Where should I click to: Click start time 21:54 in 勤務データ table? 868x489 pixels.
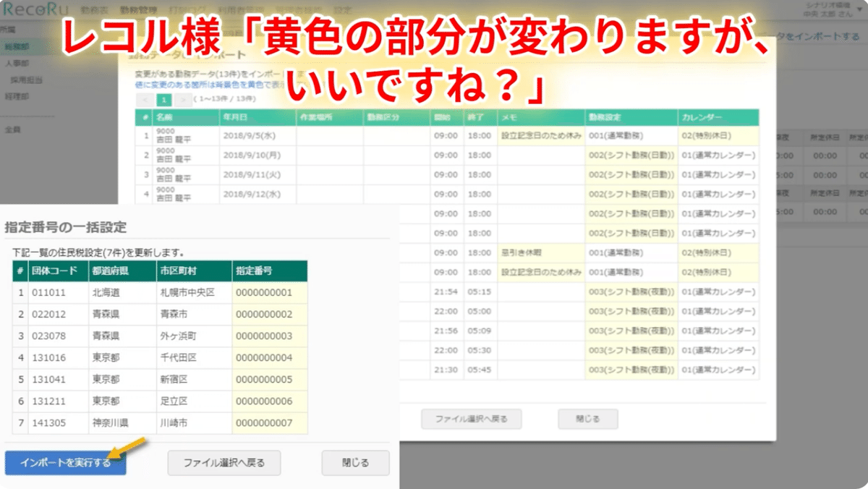[x=446, y=292]
